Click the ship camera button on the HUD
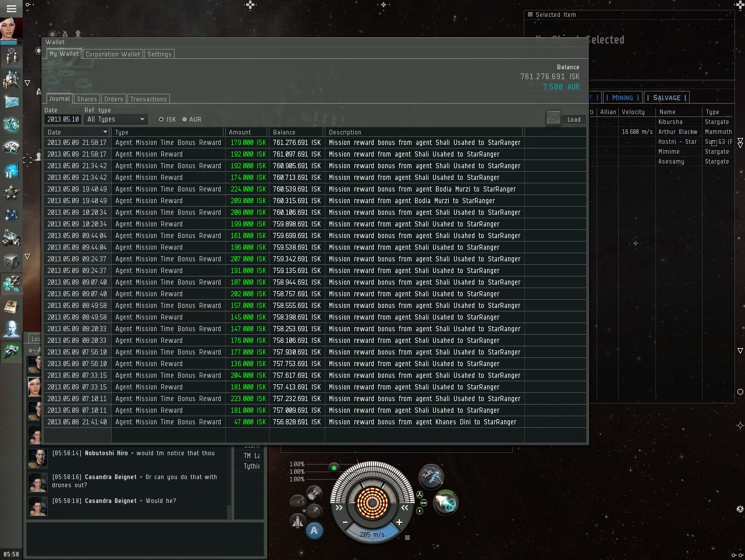 tap(297, 521)
